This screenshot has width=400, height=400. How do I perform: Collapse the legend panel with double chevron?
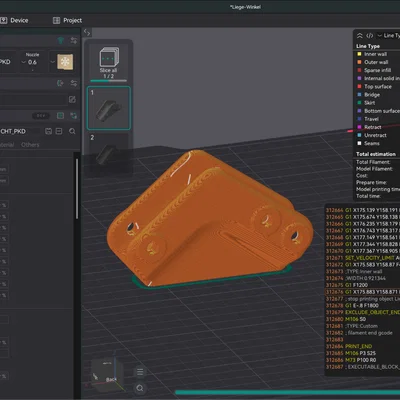click(x=360, y=35)
